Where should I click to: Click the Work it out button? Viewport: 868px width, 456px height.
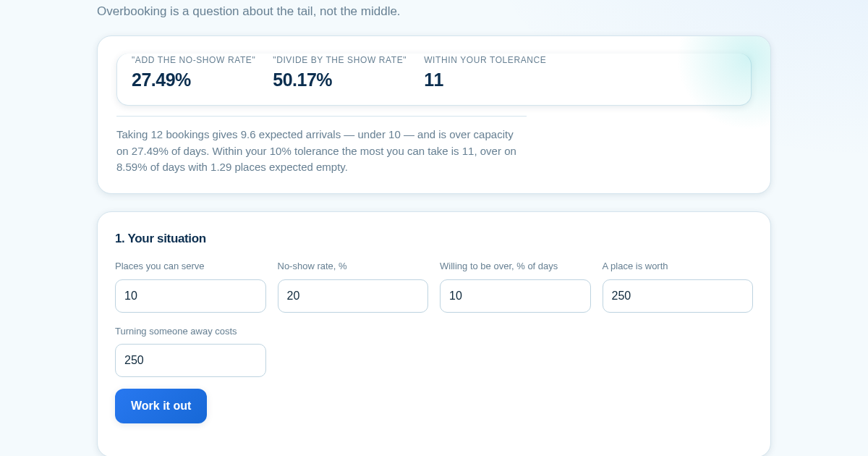coord(161,406)
